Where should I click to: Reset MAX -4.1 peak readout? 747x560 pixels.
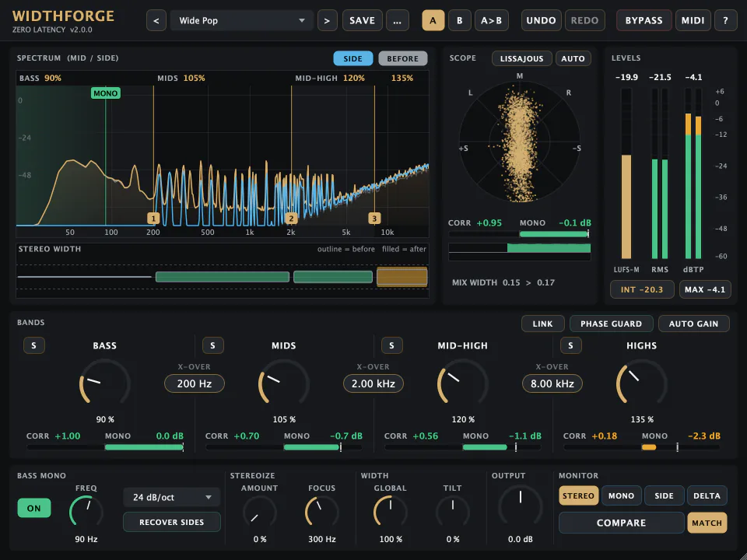pos(705,289)
